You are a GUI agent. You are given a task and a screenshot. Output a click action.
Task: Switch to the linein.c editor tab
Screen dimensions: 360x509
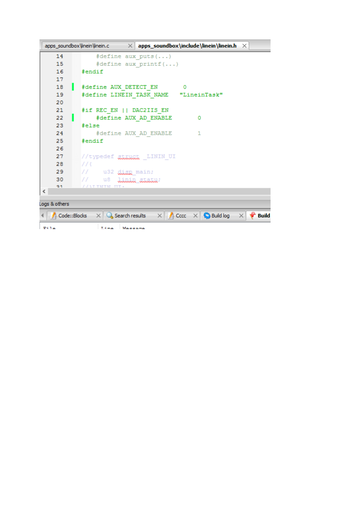(77, 46)
